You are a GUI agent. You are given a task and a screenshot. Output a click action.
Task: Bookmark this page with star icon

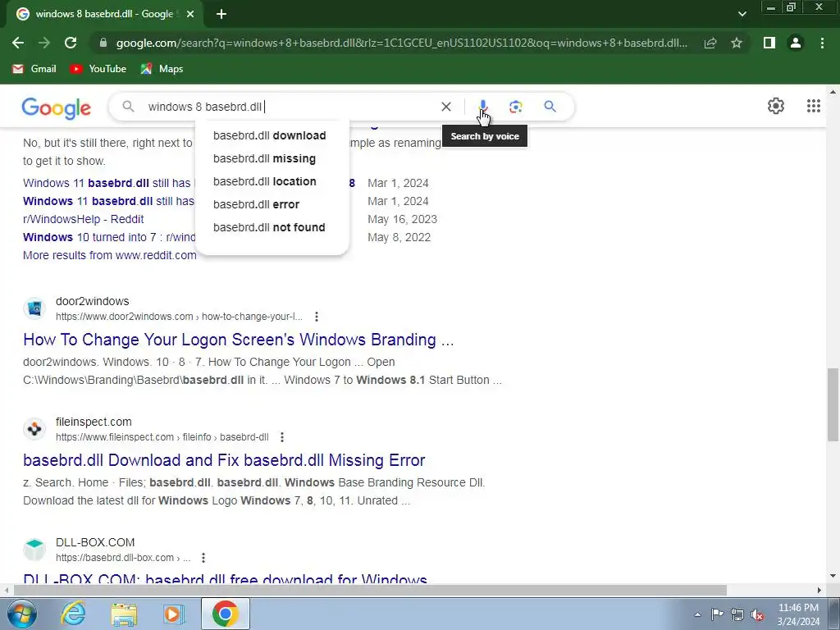[x=737, y=43]
